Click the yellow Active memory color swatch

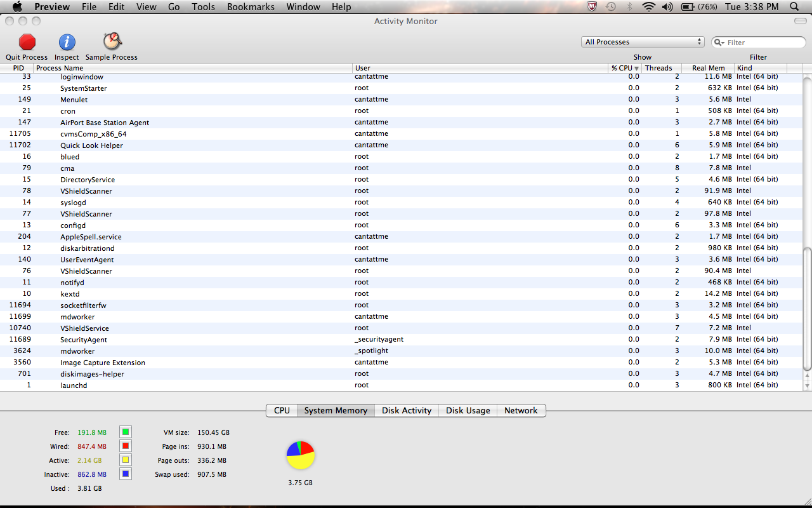[x=126, y=460]
